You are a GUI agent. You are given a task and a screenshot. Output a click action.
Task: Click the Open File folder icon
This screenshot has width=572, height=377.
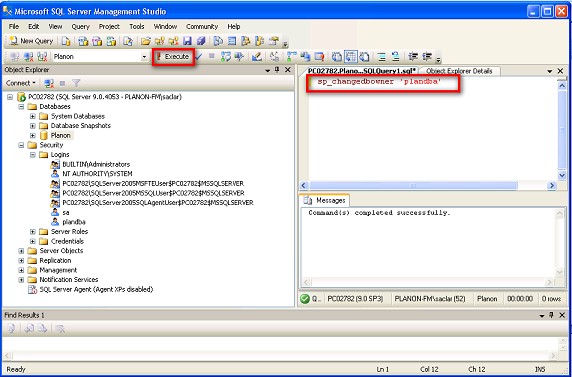(146, 41)
